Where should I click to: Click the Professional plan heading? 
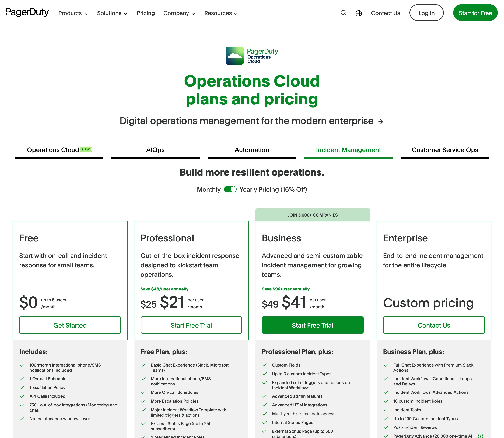click(x=167, y=238)
